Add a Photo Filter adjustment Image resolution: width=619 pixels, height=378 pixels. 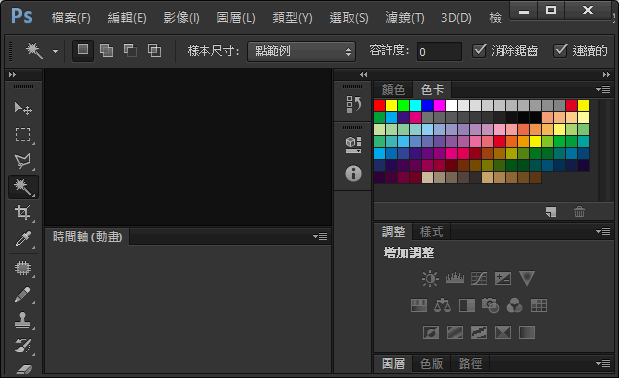point(490,305)
